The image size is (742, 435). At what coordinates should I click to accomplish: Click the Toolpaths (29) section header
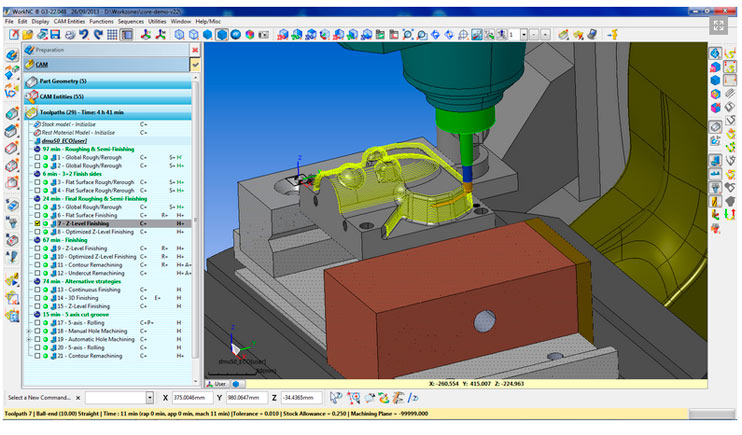[107, 112]
